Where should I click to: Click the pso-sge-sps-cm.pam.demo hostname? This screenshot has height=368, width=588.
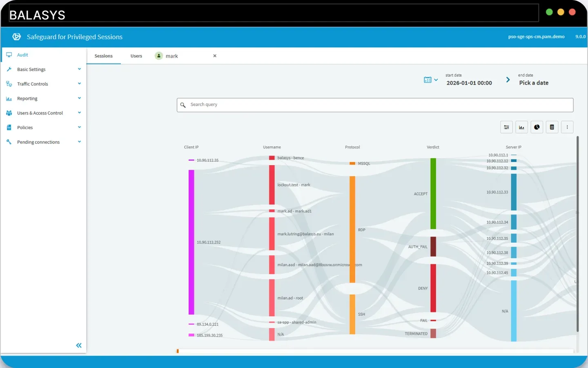coord(536,37)
